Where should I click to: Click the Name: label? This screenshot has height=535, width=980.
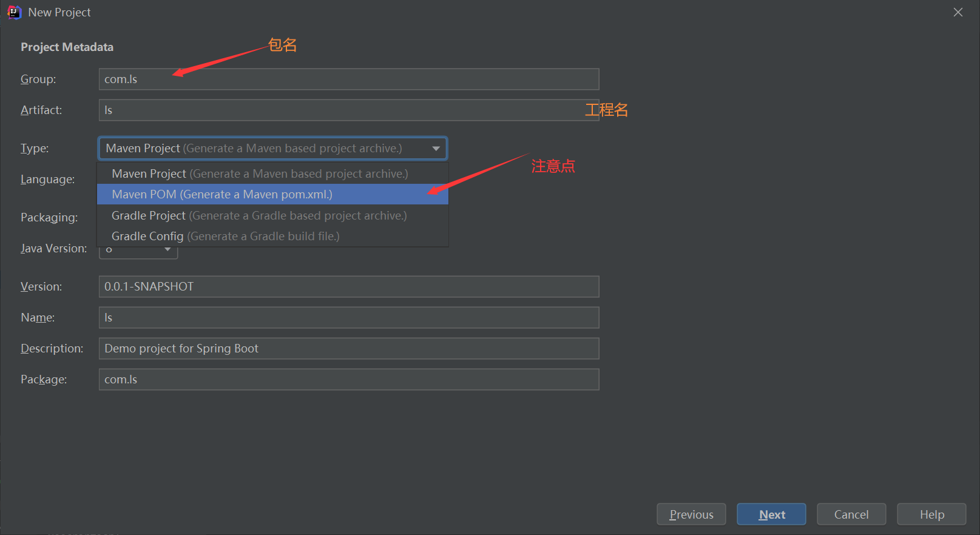[x=38, y=318]
